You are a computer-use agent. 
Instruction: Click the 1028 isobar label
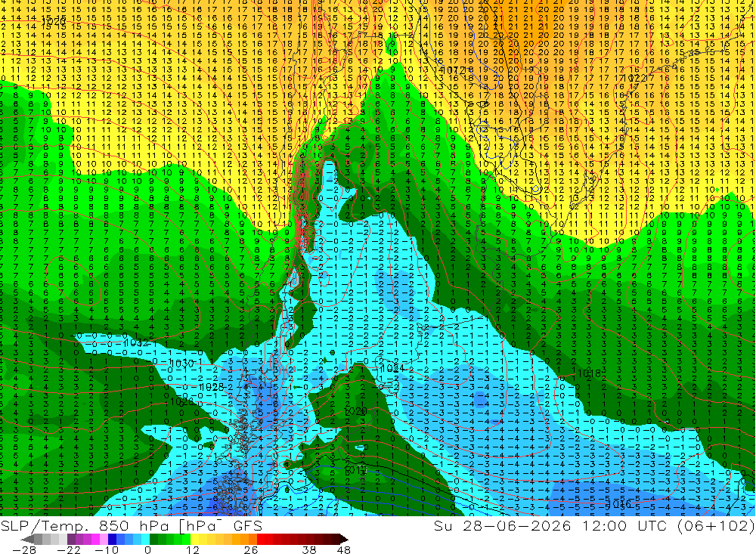(212, 387)
